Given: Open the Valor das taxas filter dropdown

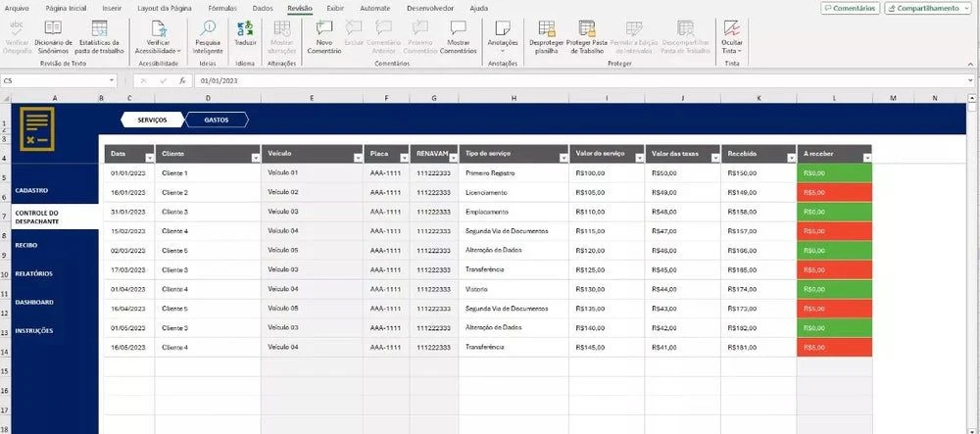Looking at the screenshot, I should [715, 158].
